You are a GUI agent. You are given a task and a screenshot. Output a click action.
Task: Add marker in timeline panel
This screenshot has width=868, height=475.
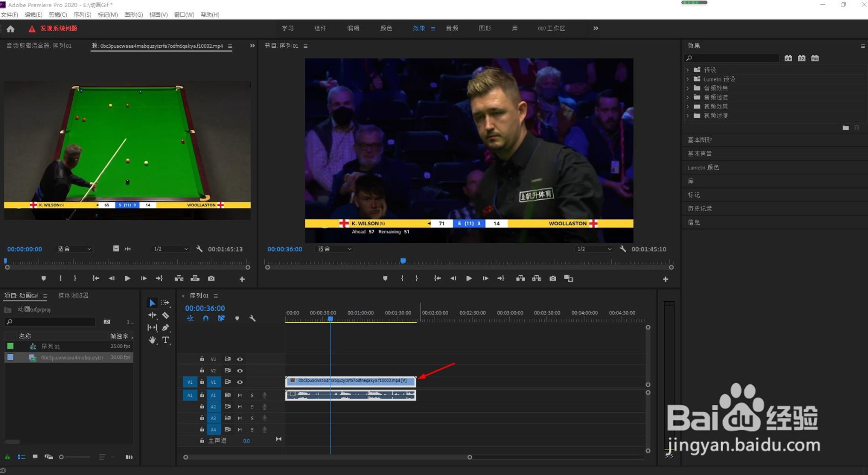click(x=237, y=319)
